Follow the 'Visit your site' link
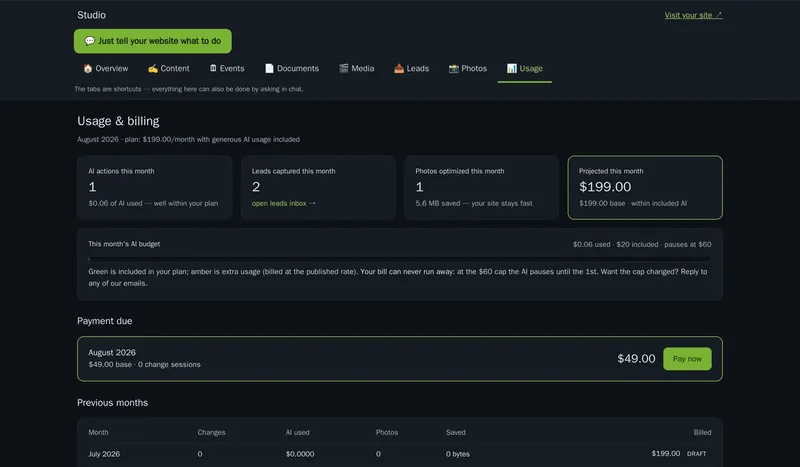 [x=693, y=15]
